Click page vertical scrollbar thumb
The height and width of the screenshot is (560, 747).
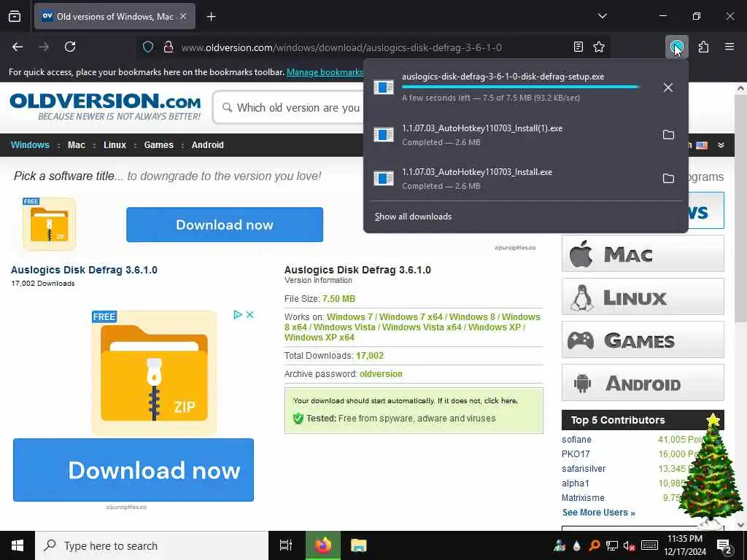pos(741,209)
